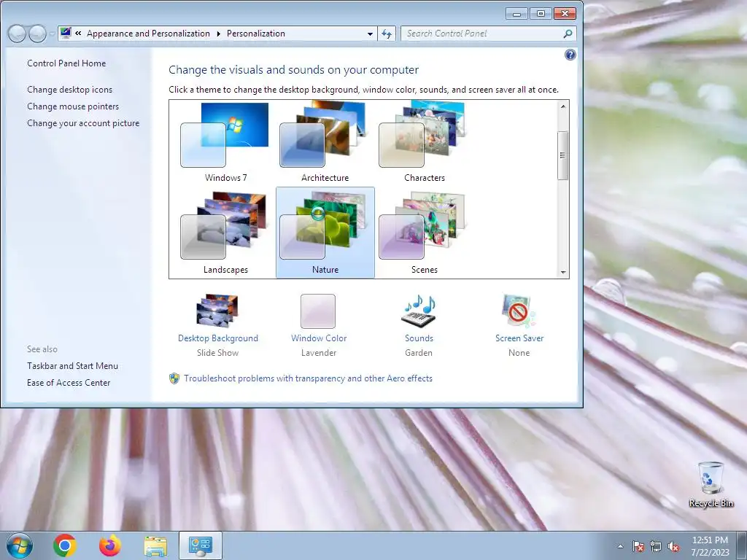
Task: Minimize the Personalization window
Action: (x=517, y=14)
